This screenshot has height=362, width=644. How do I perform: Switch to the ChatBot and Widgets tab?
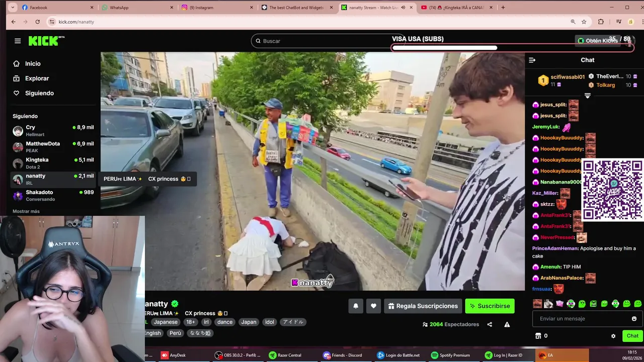coord(297,8)
